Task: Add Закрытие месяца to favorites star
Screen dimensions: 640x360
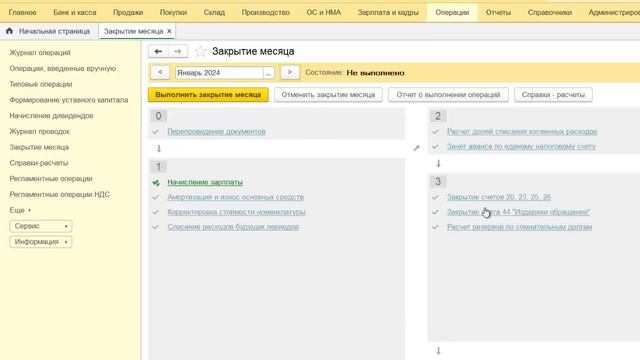Action: point(200,51)
